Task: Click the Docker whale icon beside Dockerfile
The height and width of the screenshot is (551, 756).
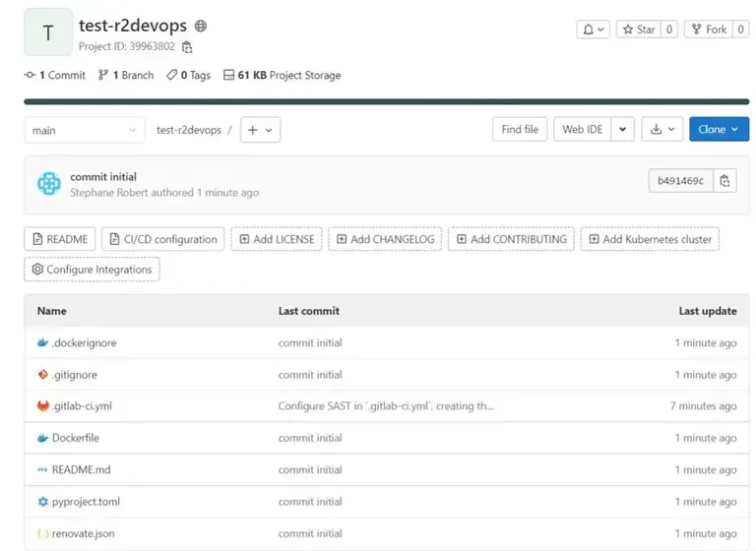Action: point(43,438)
